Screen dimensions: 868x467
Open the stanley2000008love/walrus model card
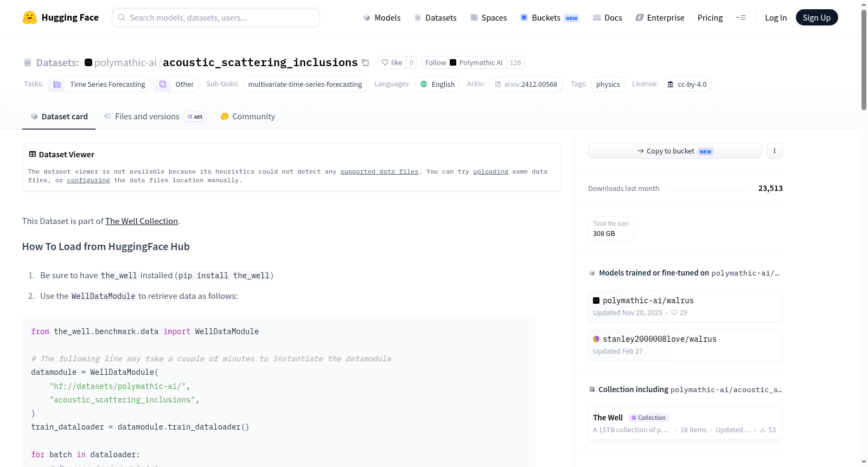tap(685, 345)
